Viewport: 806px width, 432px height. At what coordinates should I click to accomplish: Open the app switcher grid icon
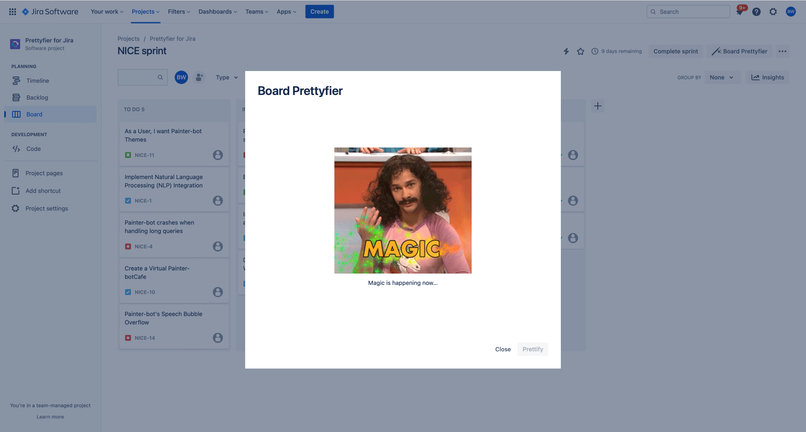12,11
